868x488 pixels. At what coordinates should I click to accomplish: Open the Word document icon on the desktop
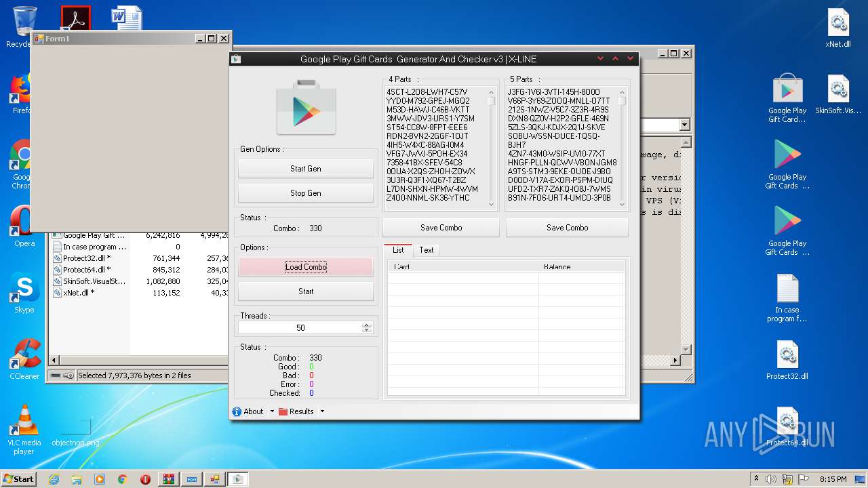127,18
